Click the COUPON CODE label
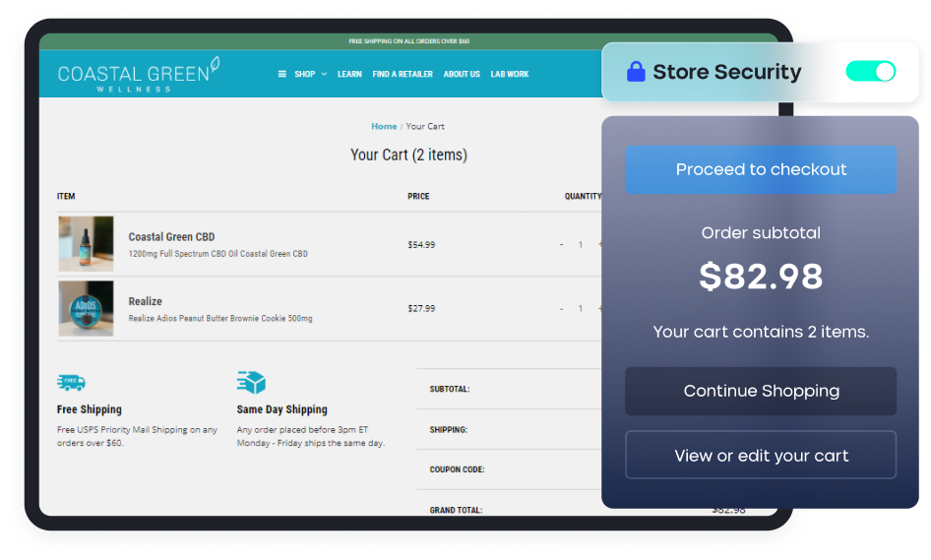Viewport: 931px width, 560px height. click(458, 469)
